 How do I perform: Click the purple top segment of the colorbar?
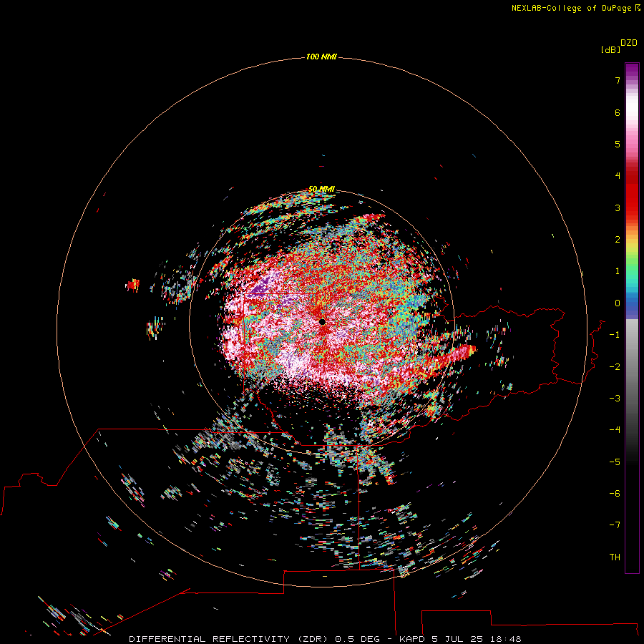click(632, 71)
